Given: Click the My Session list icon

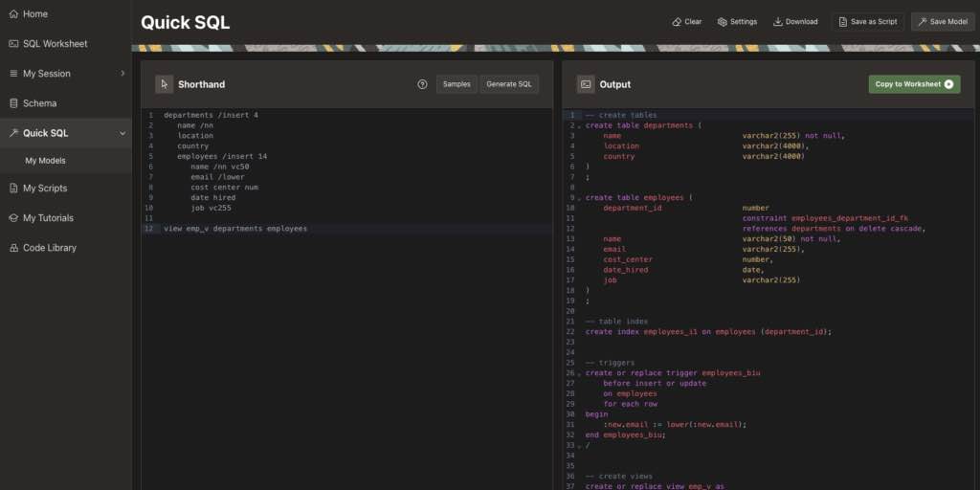Looking at the screenshot, I should [13, 73].
